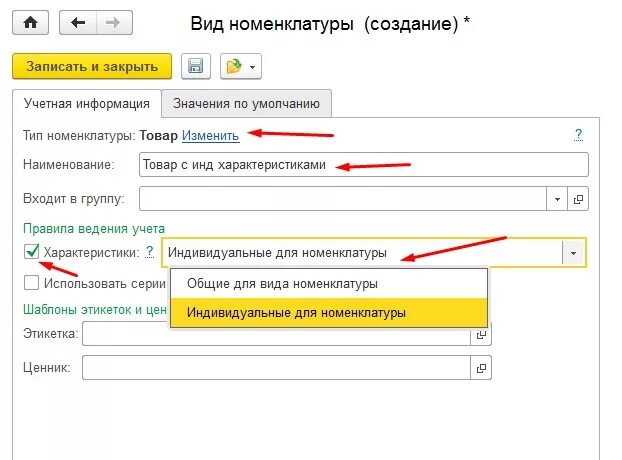Viewport: 622px width, 460px height.
Task: Expand the Входит в группу dropdown arrow
Action: tap(557, 199)
